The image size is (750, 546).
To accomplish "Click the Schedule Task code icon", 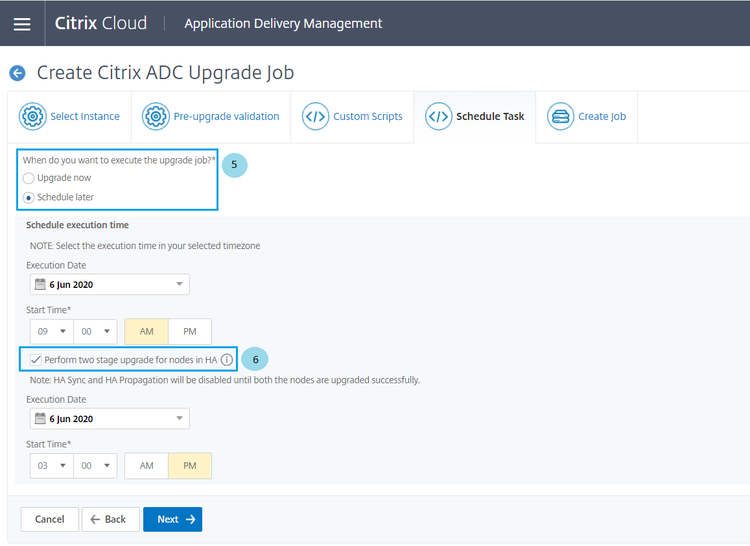I will [x=438, y=116].
